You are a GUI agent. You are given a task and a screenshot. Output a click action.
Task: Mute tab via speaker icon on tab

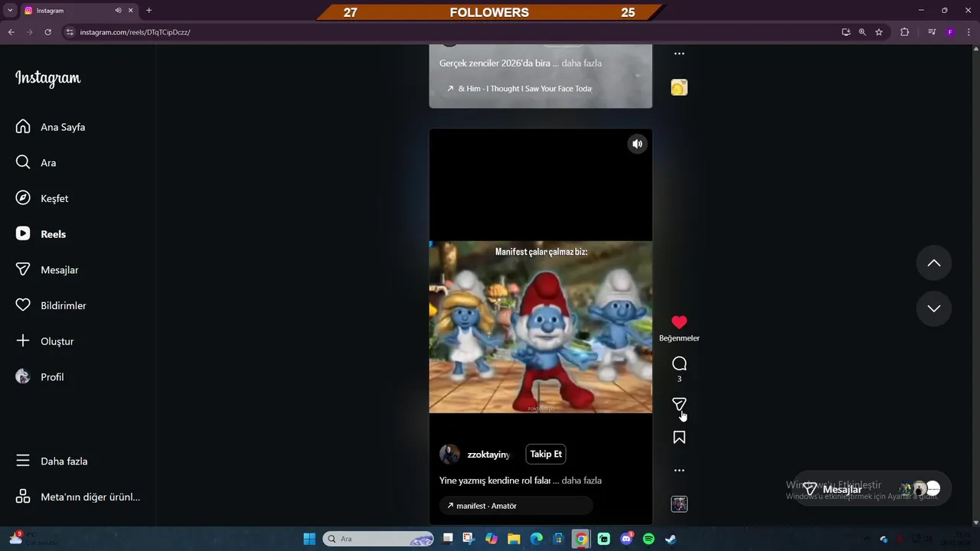119,11
